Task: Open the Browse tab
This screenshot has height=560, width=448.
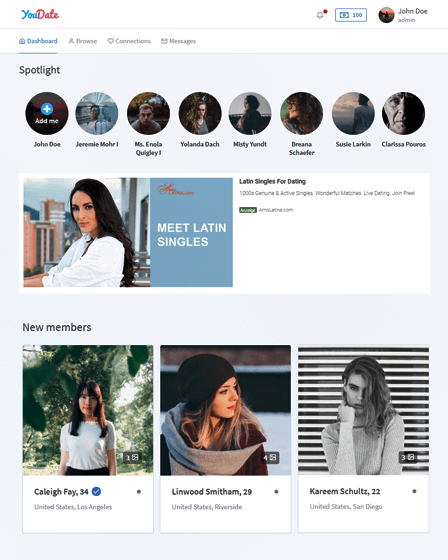Action: pyautogui.click(x=83, y=41)
